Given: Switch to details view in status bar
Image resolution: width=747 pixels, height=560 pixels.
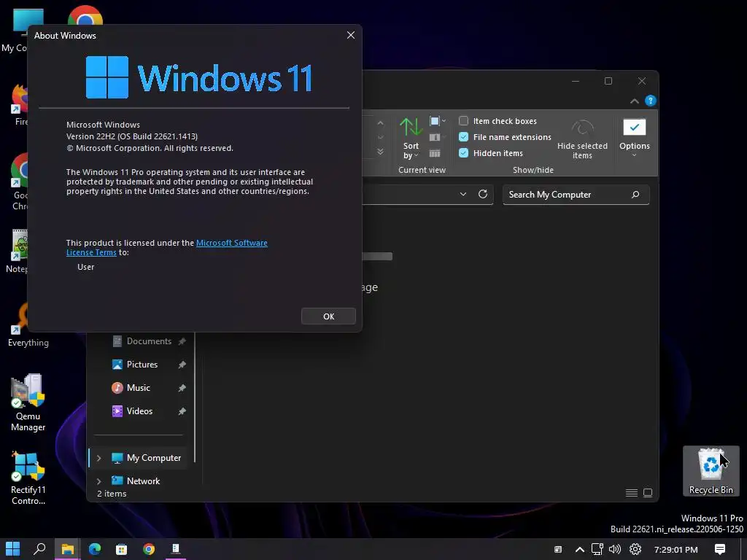Looking at the screenshot, I should point(631,493).
